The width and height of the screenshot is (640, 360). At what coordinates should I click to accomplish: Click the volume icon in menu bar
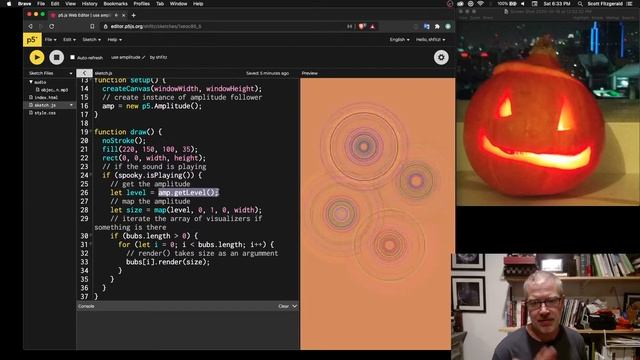coord(523,4)
